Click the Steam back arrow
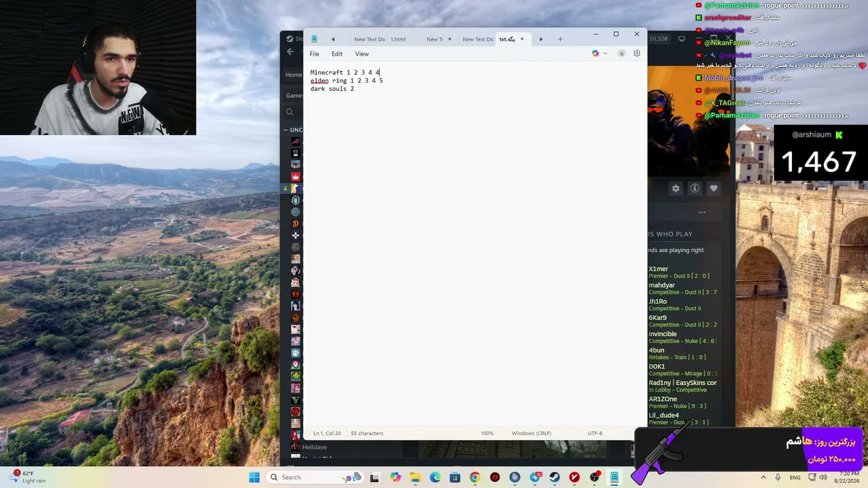This screenshot has height=488, width=868. point(290,52)
